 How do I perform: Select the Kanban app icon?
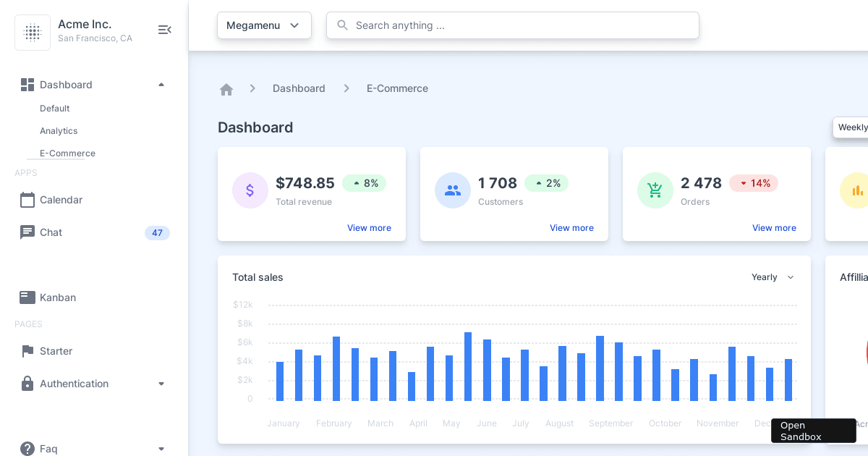(27, 297)
